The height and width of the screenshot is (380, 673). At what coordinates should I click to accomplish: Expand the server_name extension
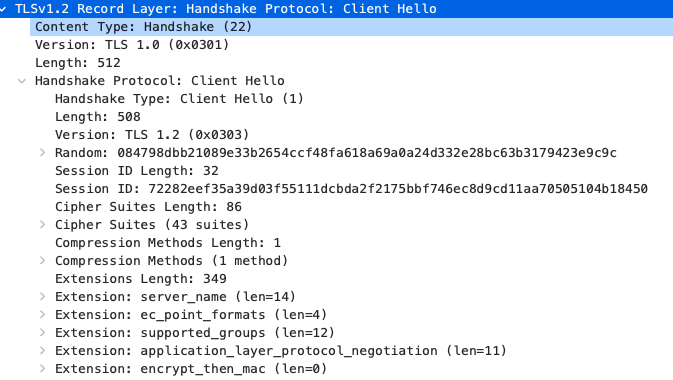42,297
